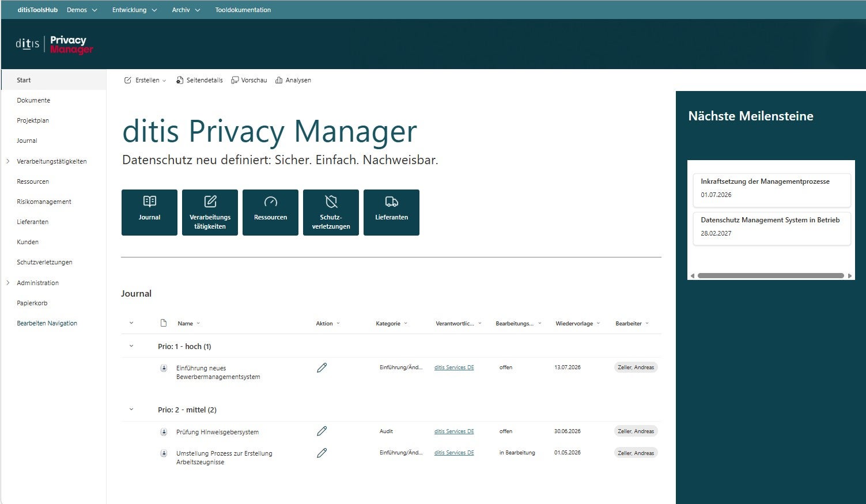
Task: Click Zeller, Andreas chip for Bewerbermanagementsystem row
Action: click(x=636, y=367)
